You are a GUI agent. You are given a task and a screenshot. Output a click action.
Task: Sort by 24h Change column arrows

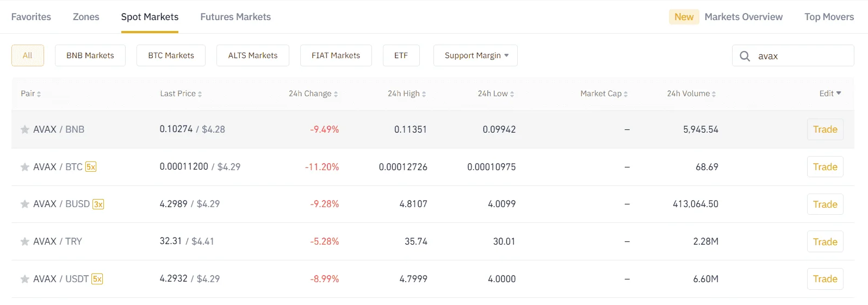click(x=336, y=94)
